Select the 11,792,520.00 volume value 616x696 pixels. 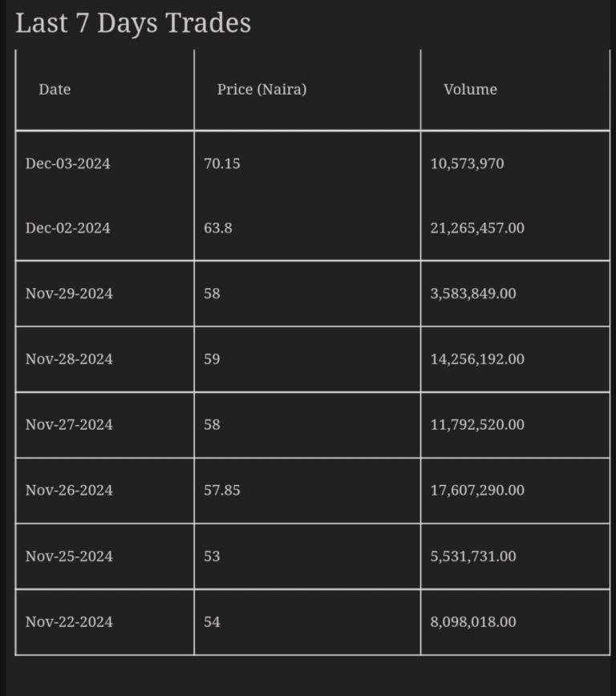[477, 425]
